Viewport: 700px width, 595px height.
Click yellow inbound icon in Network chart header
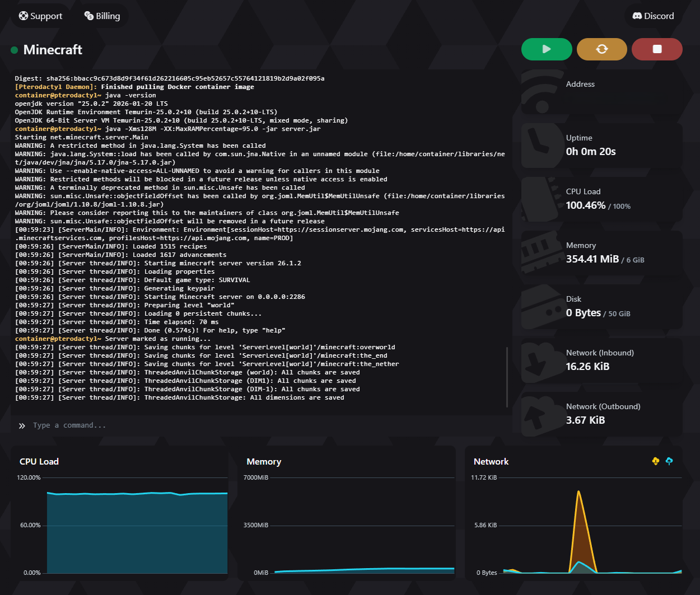(x=656, y=461)
